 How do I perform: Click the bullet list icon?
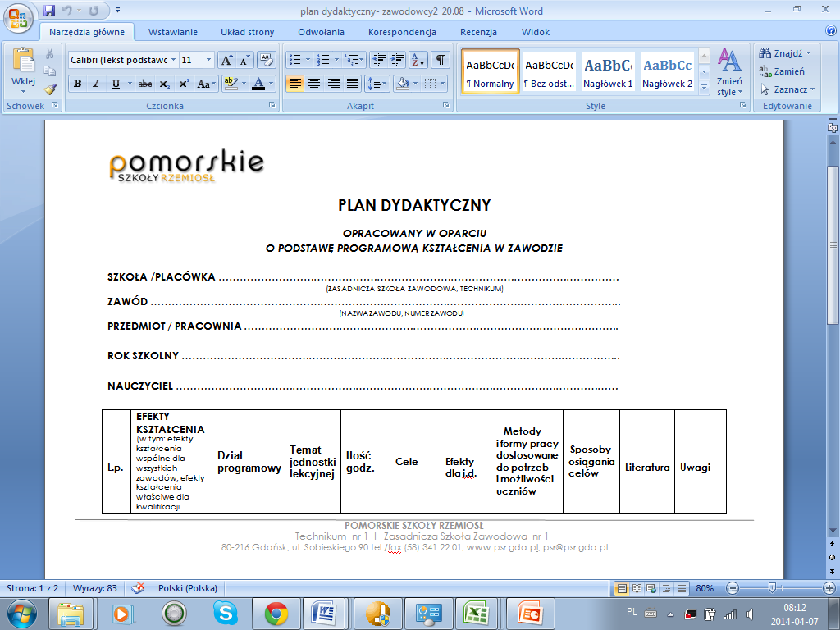[x=294, y=60]
